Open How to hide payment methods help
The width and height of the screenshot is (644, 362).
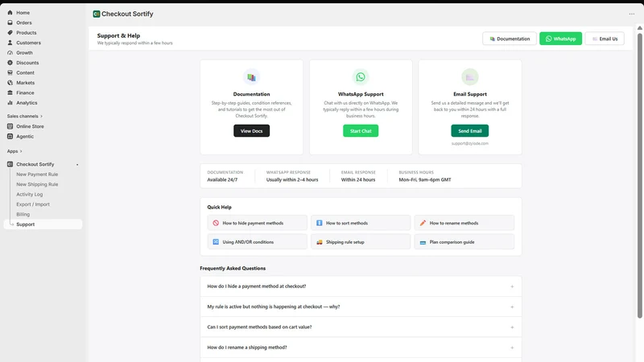tap(257, 223)
